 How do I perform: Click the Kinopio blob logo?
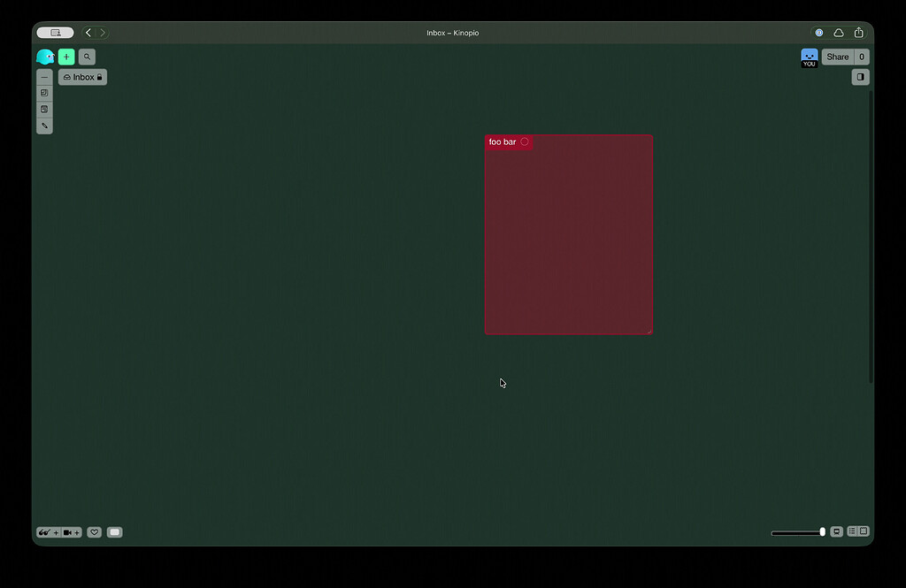click(x=45, y=57)
